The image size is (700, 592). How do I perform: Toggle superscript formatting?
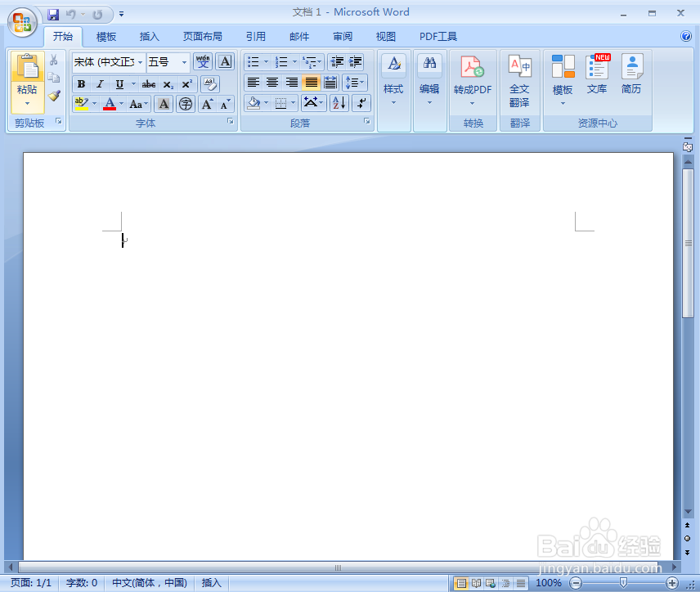[186, 84]
